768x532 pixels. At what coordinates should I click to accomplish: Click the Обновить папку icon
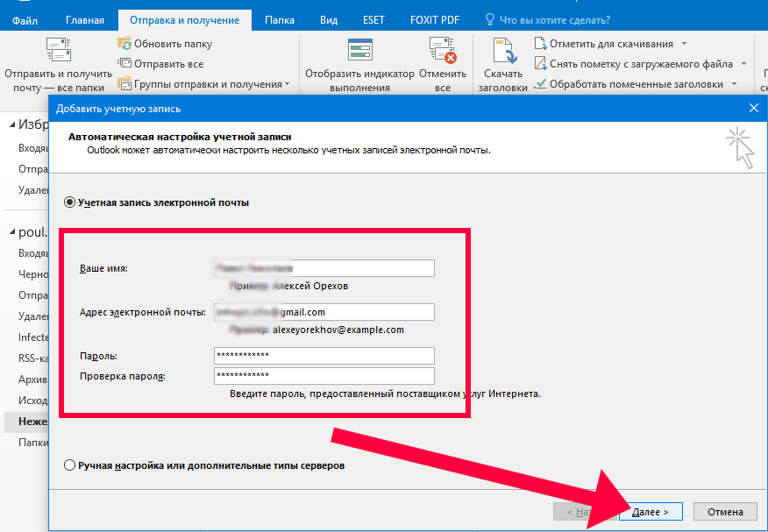125,44
